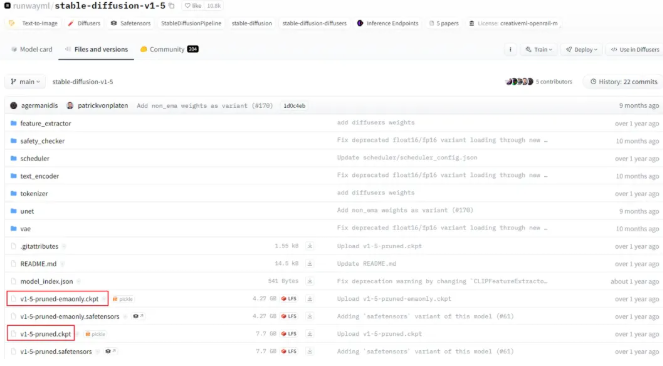Inspect v1-5-pruned.safetensors tensor viewer icon
The image size is (663, 366).
(x=110, y=351)
